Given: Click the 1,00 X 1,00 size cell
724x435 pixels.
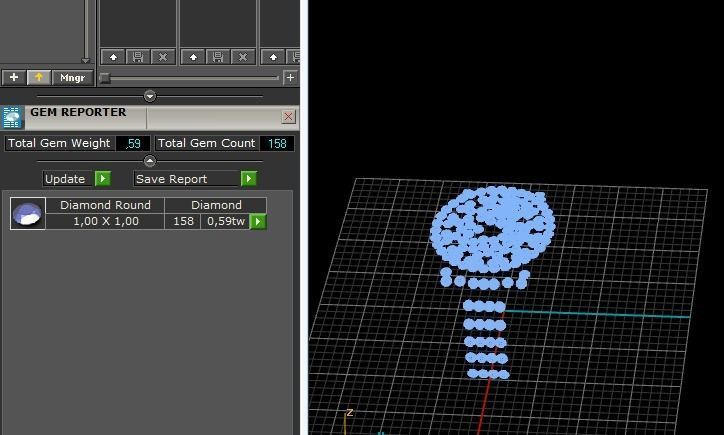Looking at the screenshot, I should click(105, 221).
